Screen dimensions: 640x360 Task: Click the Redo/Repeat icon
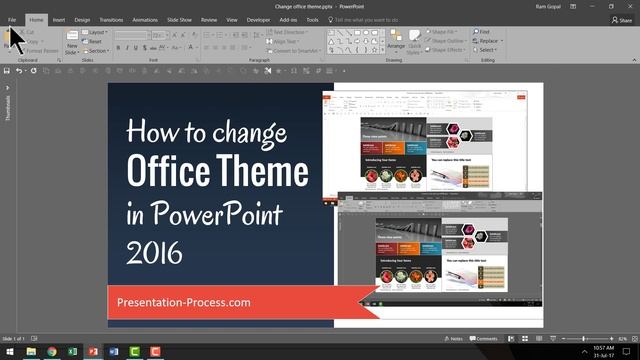[33, 71]
